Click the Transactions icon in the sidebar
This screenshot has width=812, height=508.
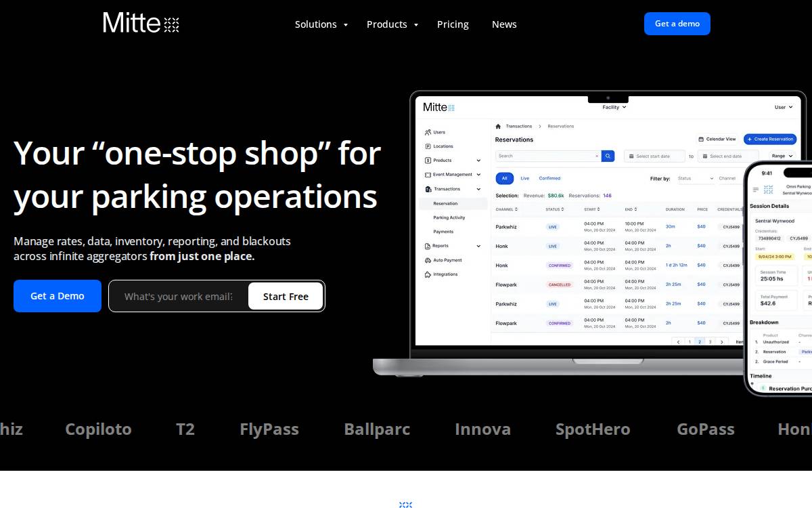tap(428, 189)
